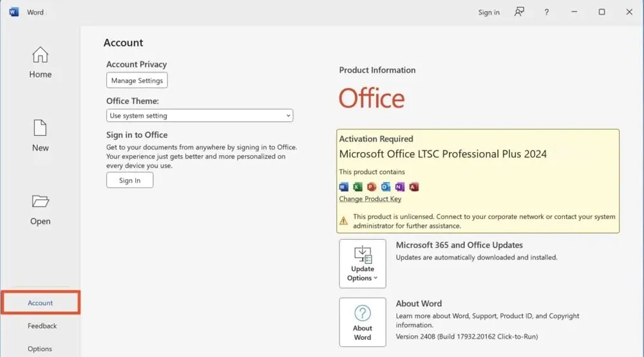Click the Microsoft 365 and Office Updates heading

pos(459,246)
